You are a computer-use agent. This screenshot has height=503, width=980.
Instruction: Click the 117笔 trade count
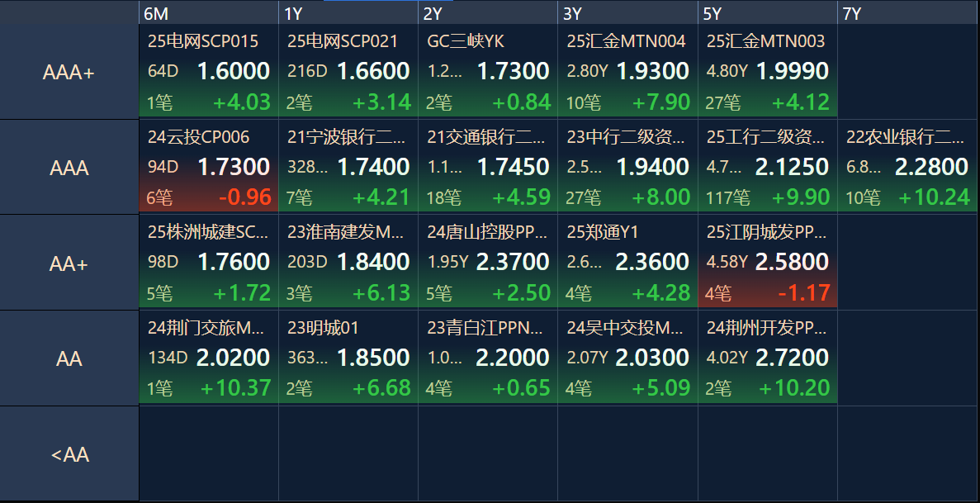point(728,198)
